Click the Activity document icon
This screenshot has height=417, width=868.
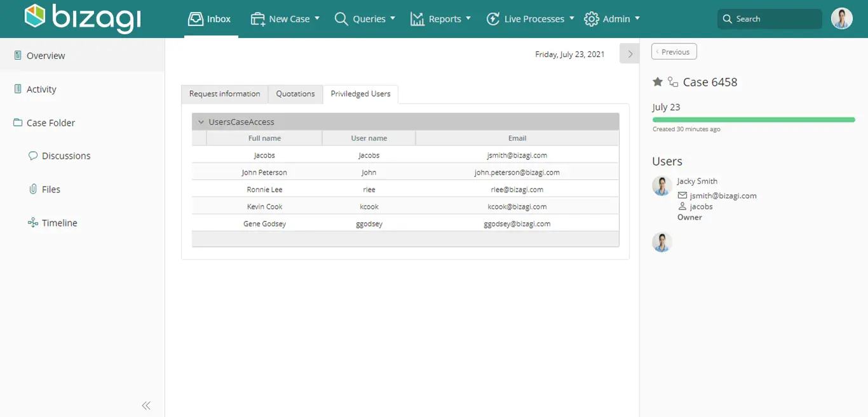click(18, 89)
